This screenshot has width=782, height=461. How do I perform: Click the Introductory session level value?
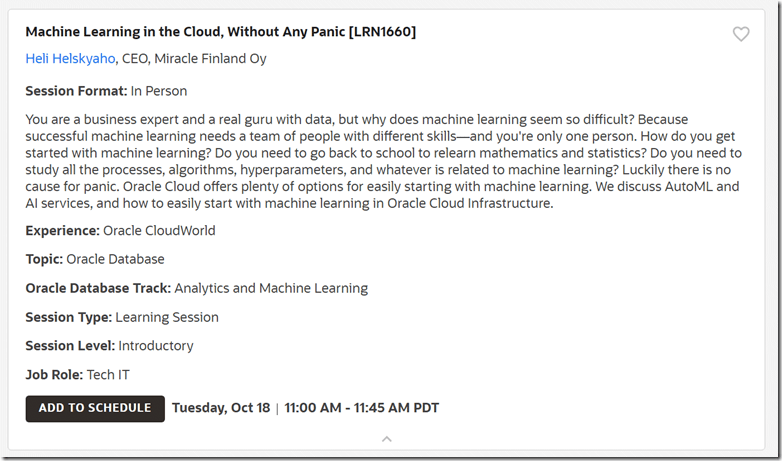tap(156, 346)
